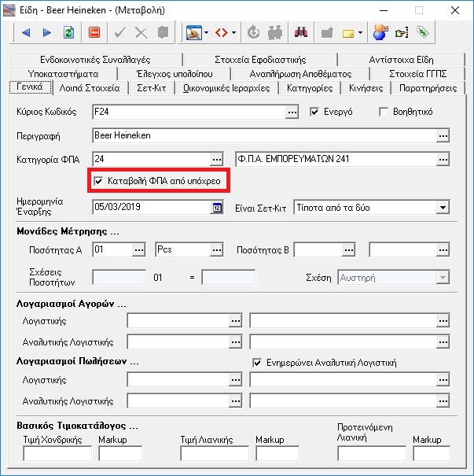Select the Γενικά tab

(x=30, y=87)
